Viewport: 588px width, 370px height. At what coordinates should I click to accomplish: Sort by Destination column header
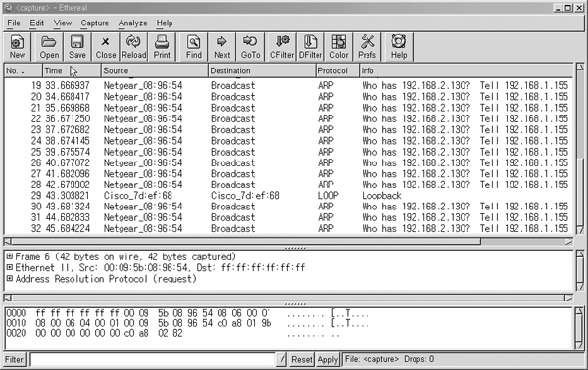(x=262, y=70)
